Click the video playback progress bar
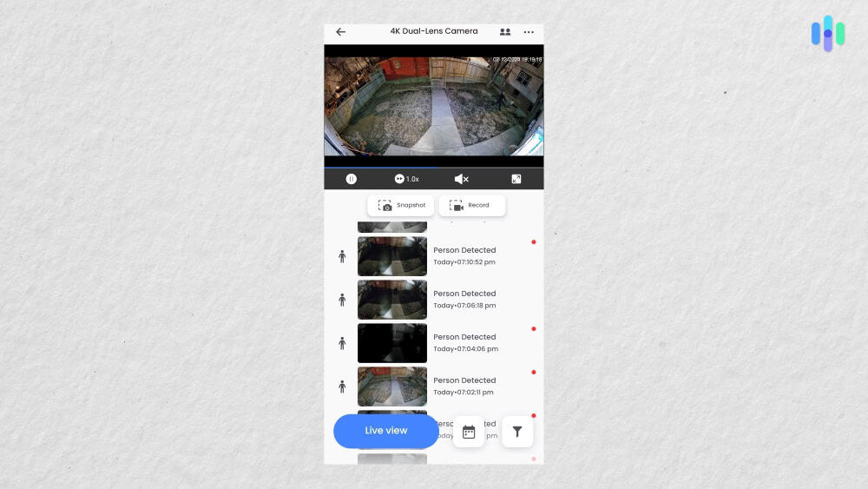The width and height of the screenshot is (868, 489). (433, 167)
